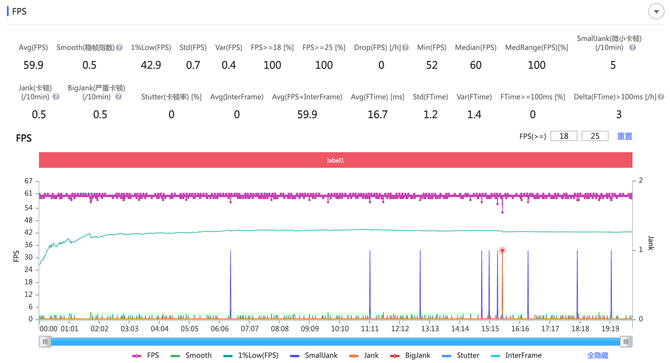This screenshot has width=670, height=363.
Task: Toggle the 1%Low(FPS) series in the legend
Action: point(251,355)
